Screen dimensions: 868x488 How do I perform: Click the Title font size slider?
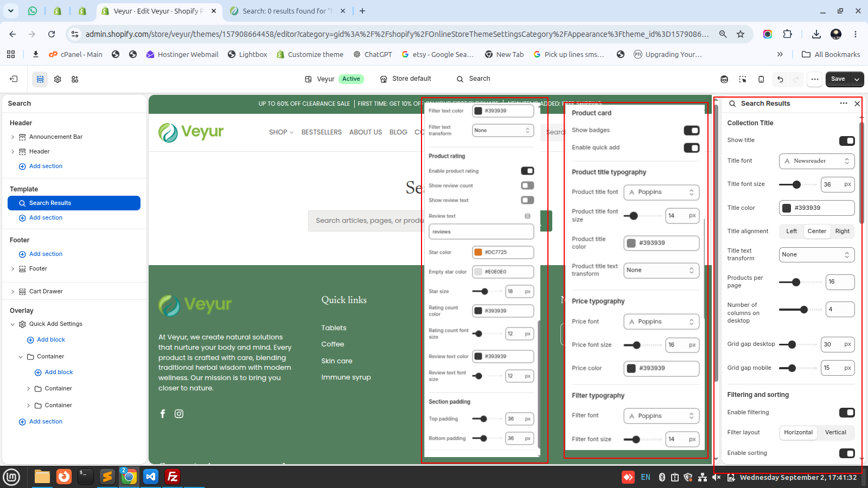798,185
